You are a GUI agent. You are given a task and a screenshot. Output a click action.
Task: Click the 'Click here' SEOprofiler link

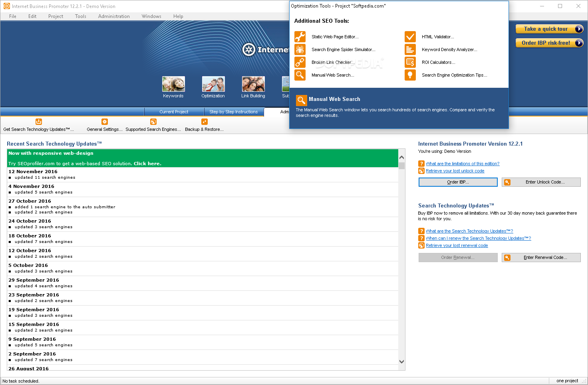[147, 164]
